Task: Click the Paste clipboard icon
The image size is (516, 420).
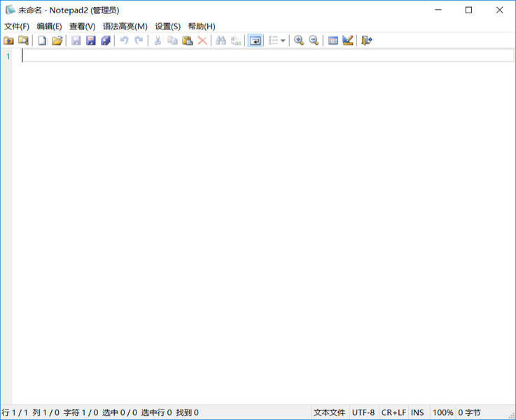Action: pyautogui.click(x=187, y=41)
